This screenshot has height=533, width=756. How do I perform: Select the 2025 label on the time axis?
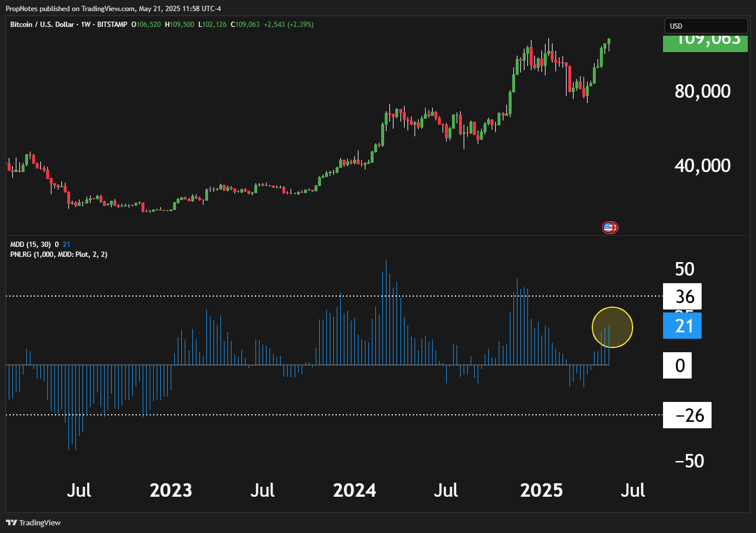tap(541, 490)
